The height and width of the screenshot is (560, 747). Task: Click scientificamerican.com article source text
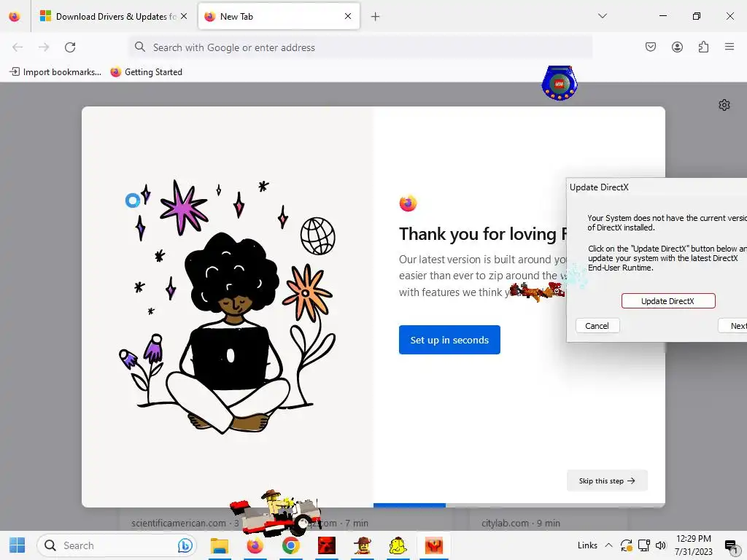click(179, 523)
